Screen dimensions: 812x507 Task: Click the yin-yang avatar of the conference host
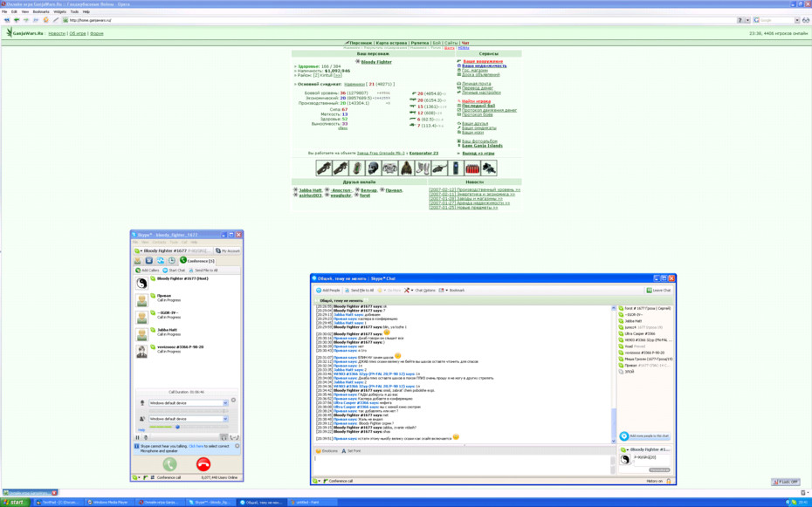point(141,284)
